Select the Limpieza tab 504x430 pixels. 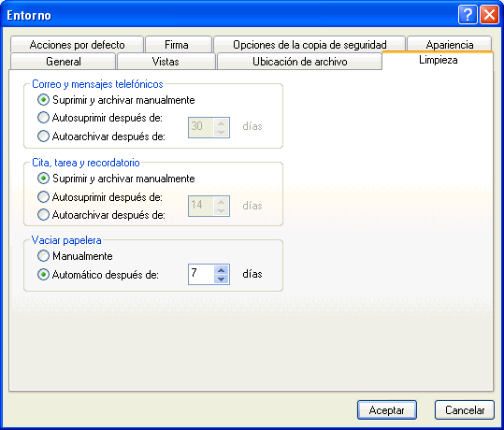point(438,60)
